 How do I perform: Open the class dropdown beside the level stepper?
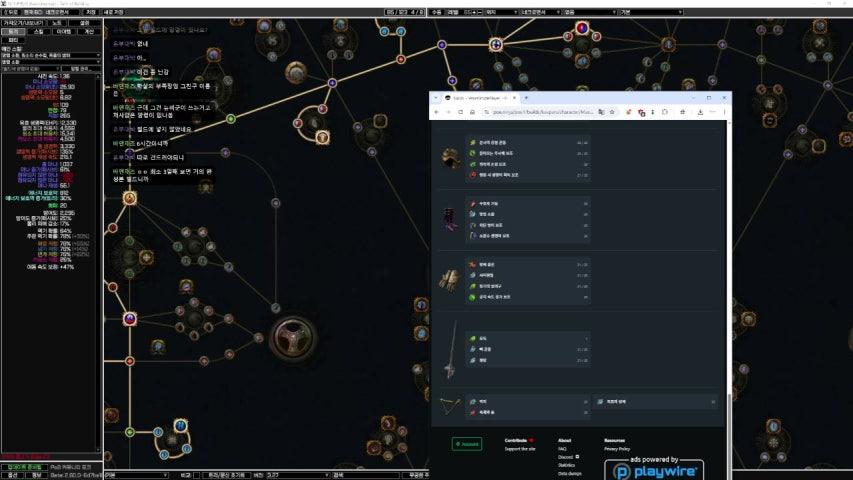[x=501, y=12]
